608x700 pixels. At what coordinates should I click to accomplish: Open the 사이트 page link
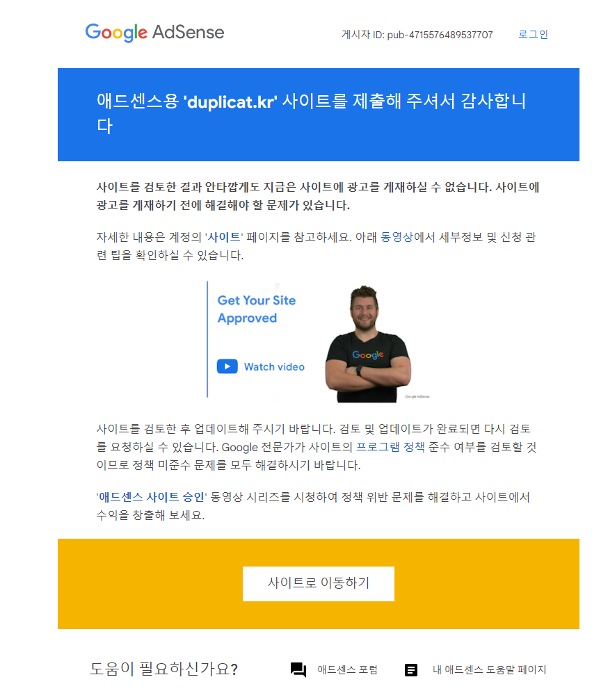pos(224,237)
